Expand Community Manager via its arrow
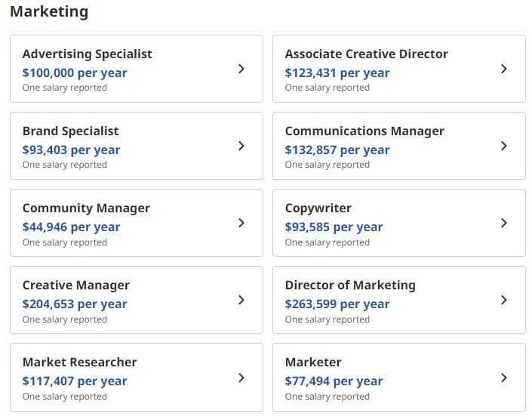 click(x=241, y=223)
